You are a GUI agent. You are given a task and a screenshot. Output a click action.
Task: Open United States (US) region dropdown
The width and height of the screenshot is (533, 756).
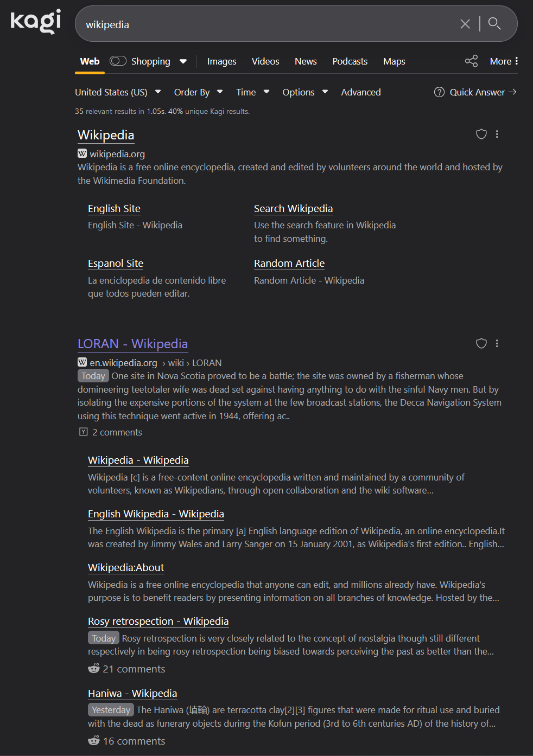pyautogui.click(x=118, y=92)
